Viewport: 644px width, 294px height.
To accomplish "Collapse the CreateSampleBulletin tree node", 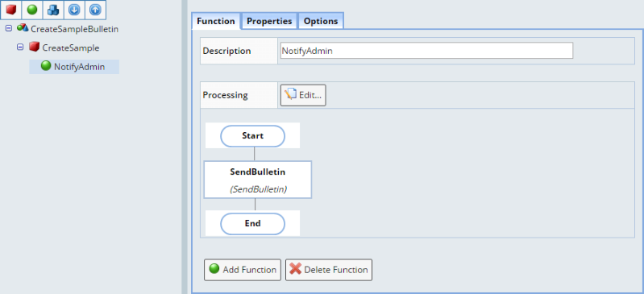I will [x=9, y=29].
